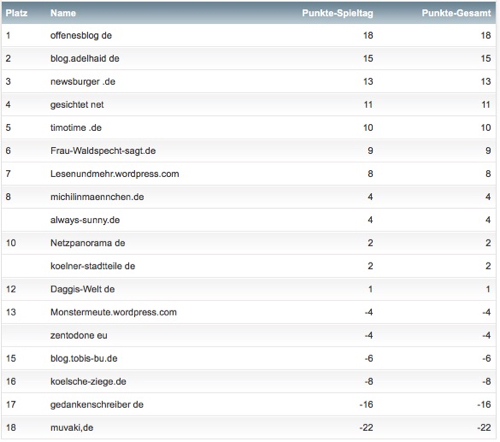The height and width of the screenshot is (442, 500).
Task: Click the gedankenschreiber de name
Action: click(97, 405)
